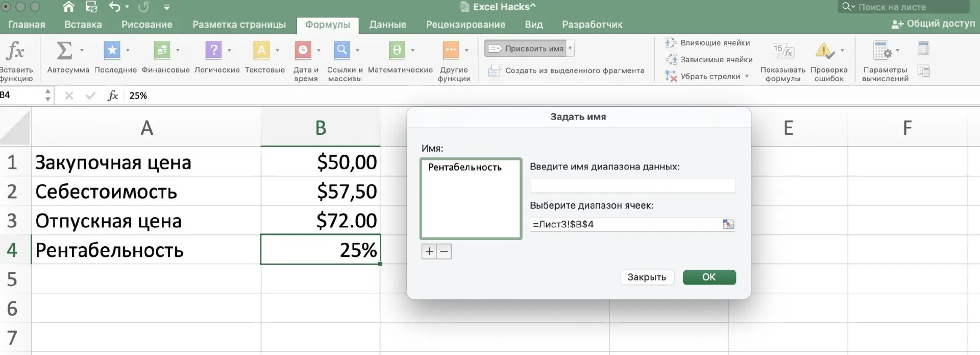Select cell A2 Себестоимость

click(146, 192)
